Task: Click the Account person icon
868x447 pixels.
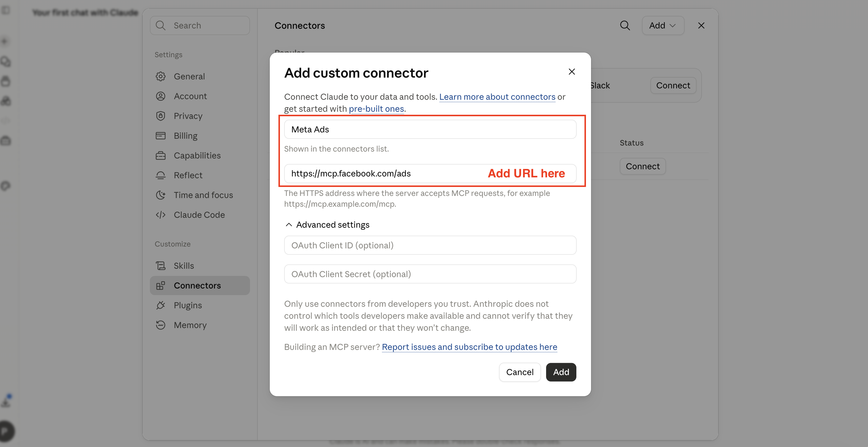Action: tap(161, 96)
